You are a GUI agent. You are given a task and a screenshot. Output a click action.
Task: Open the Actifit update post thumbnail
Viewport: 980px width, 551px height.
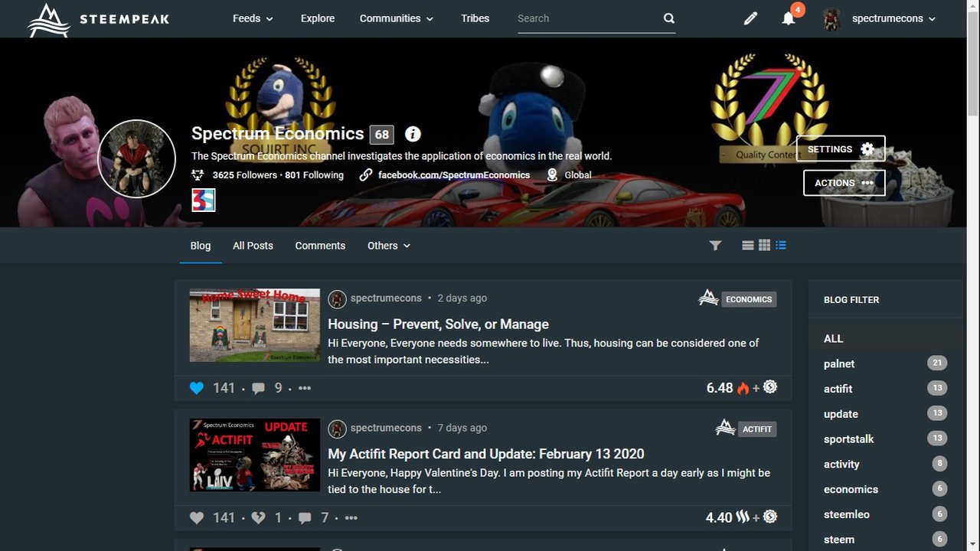255,455
